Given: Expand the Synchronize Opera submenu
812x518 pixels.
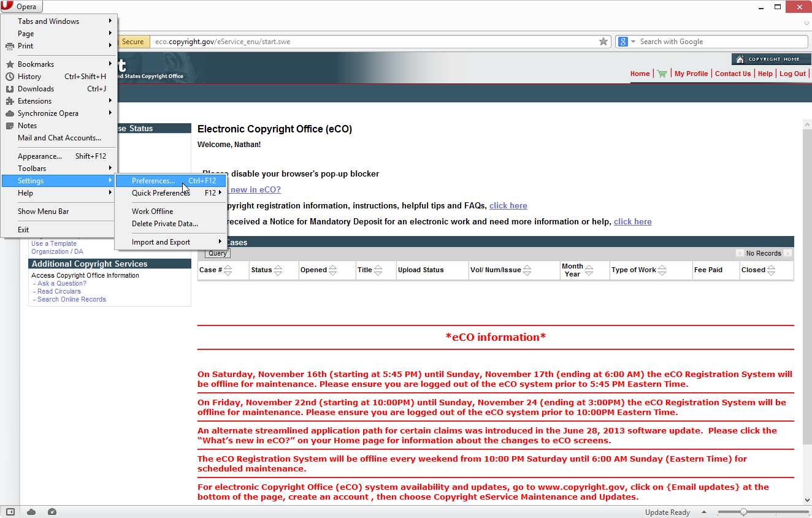Looking at the screenshot, I should (x=59, y=113).
